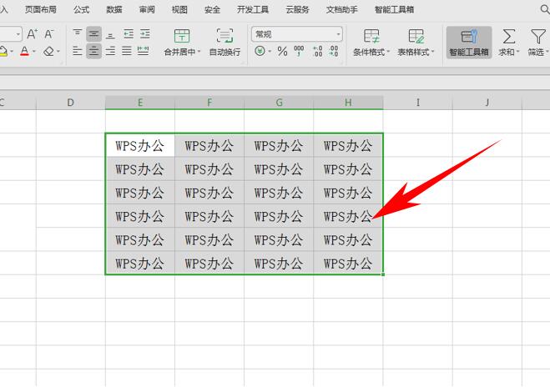Decrease decimal places icon
The height and width of the screenshot is (392, 550).
click(x=333, y=52)
